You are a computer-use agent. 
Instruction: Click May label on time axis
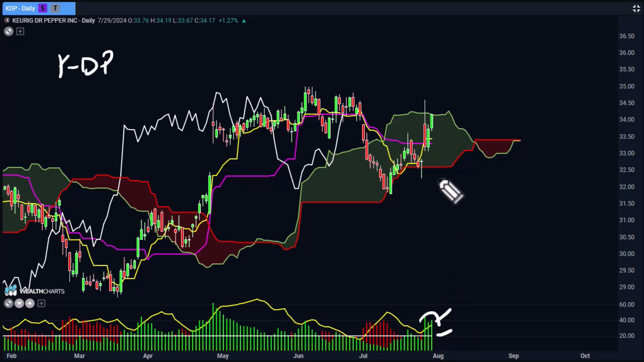223,356
